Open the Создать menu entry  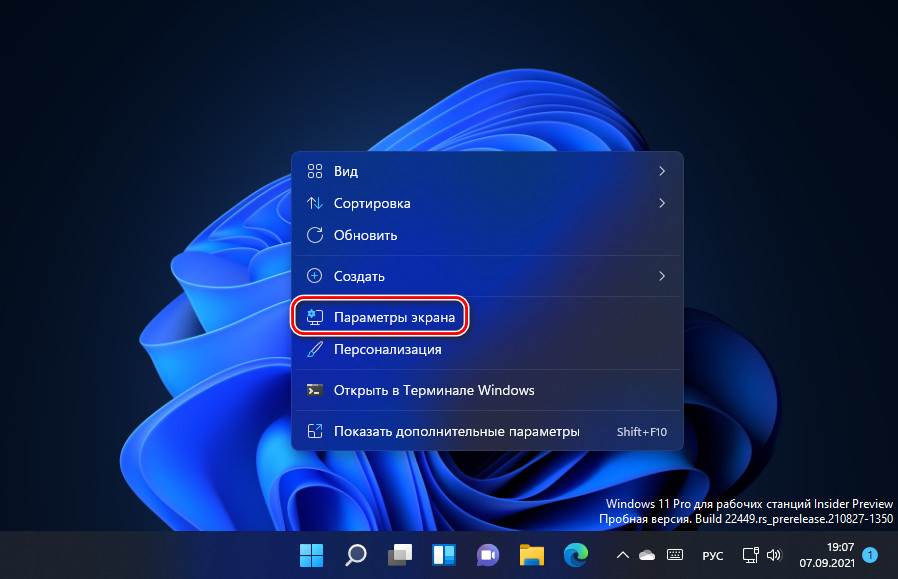click(487, 276)
